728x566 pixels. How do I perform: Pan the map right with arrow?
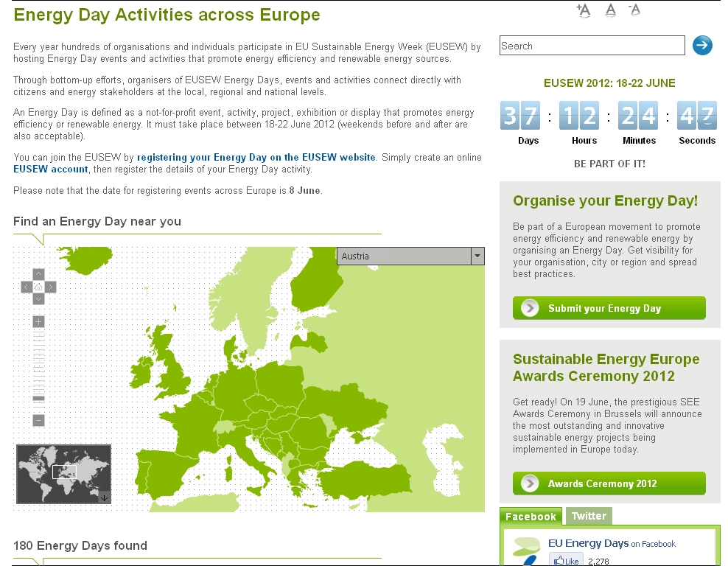pos(51,287)
